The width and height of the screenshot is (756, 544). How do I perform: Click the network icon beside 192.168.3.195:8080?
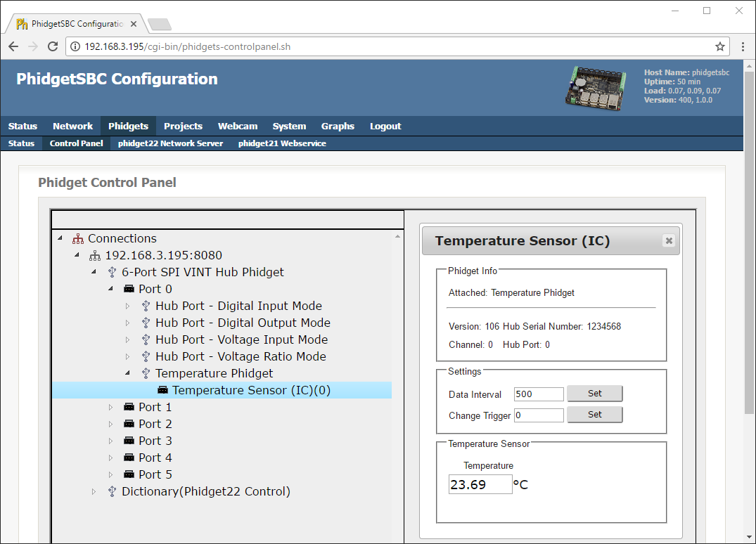click(x=94, y=255)
